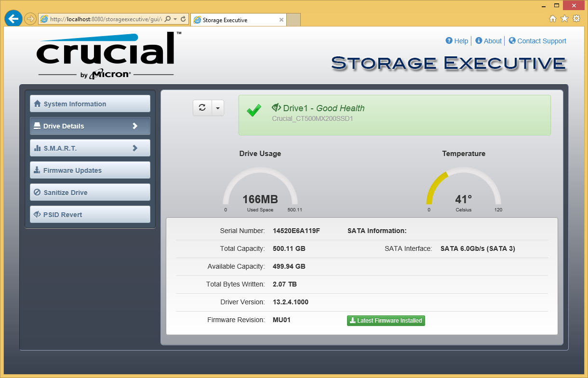Click the System Information house icon
Viewport: 588px width, 378px height.
[x=37, y=104]
